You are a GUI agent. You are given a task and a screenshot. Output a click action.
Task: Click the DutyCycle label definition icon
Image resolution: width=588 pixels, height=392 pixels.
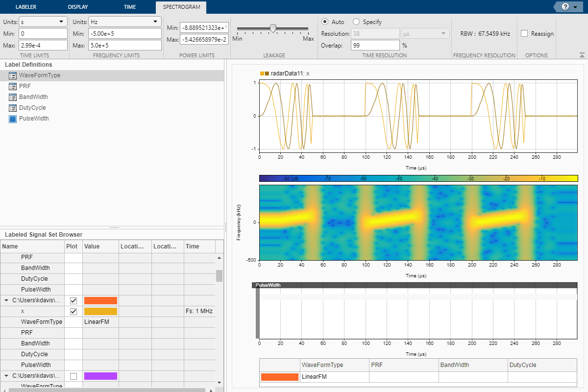click(x=13, y=108)
